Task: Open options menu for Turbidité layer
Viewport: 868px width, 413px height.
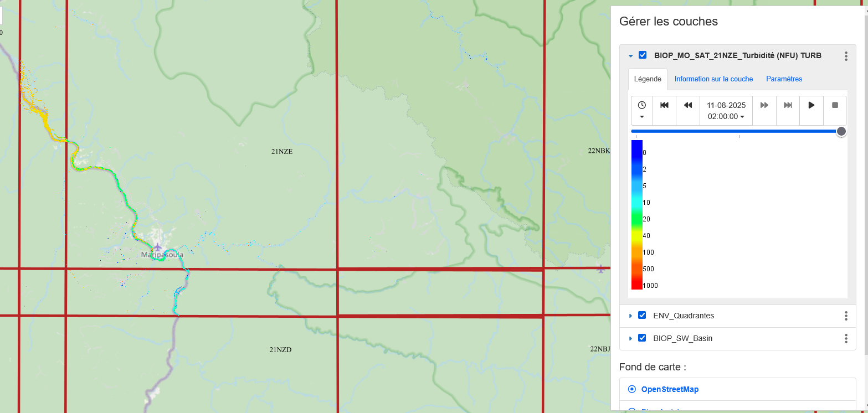Action: pyautogui.click(x=846, y=56)
